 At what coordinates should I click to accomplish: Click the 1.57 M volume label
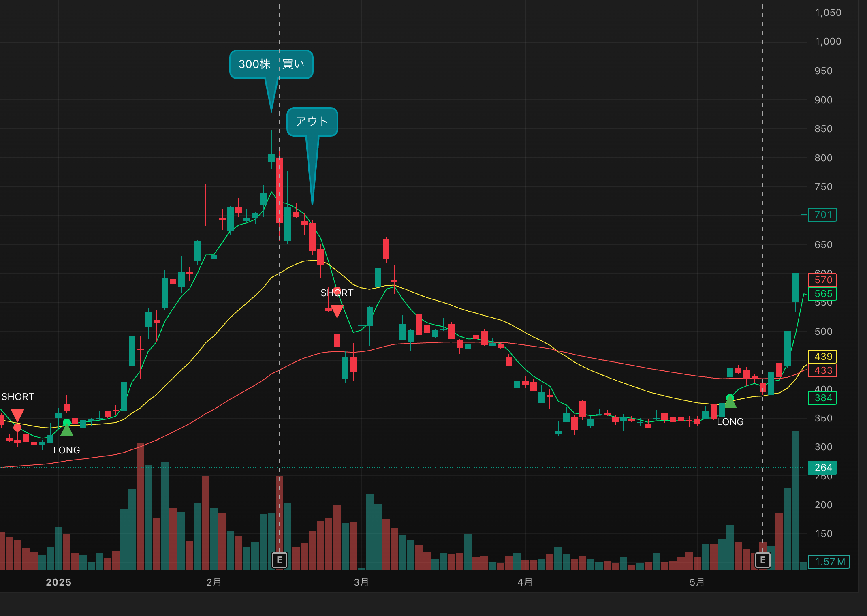coord(829,562)
